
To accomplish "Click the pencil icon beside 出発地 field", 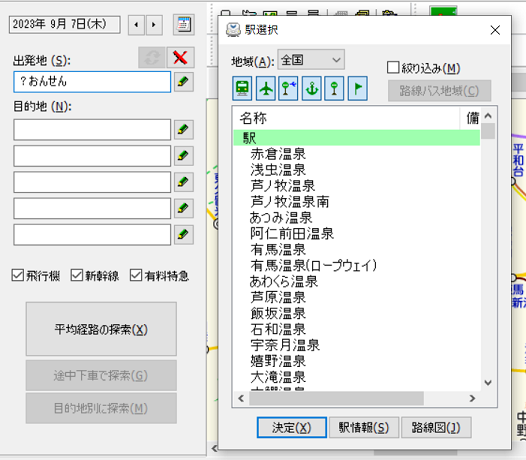I will pos(183,82).
